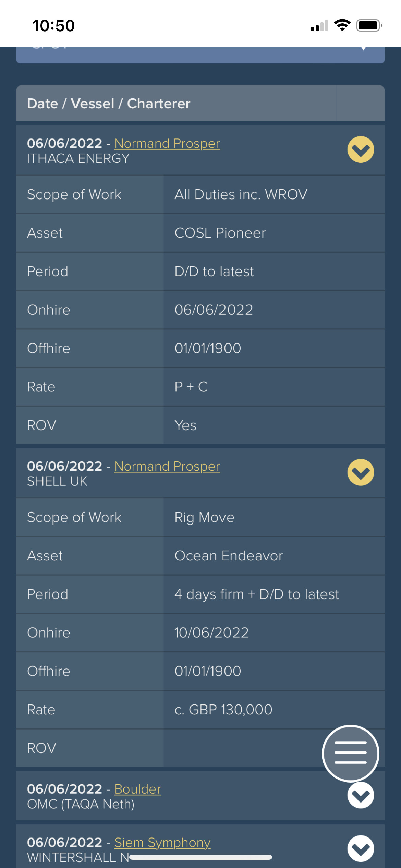Open Normand Prosper link under Shell UK

click(167, 466)
